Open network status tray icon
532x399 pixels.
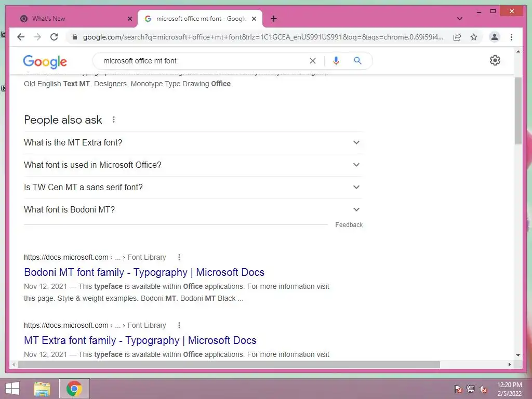tap(471, 389)
